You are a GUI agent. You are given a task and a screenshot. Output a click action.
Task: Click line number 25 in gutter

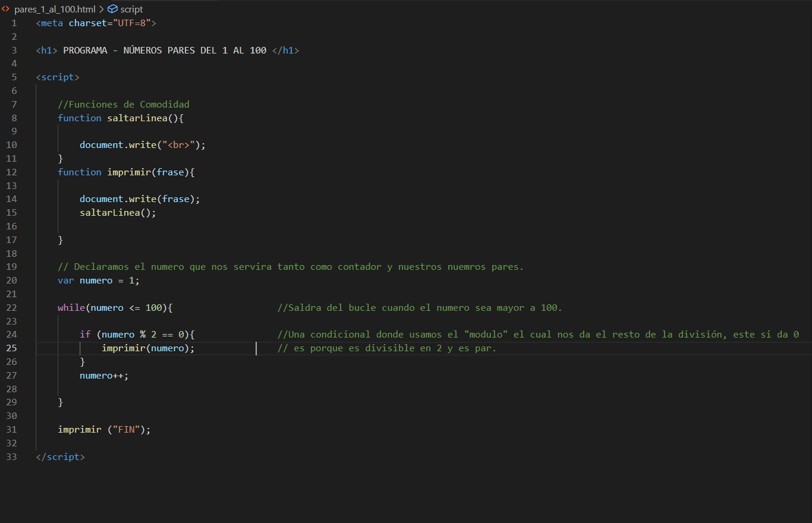(11, 348)
